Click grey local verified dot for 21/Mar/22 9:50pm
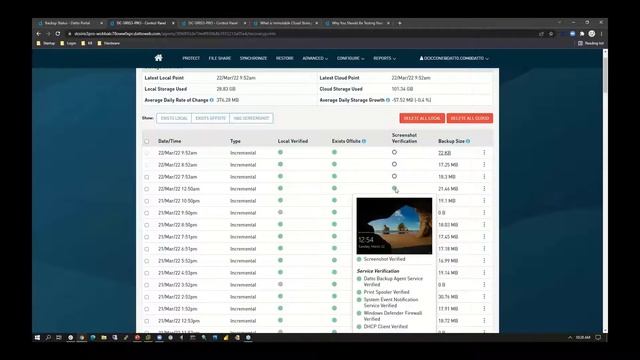640x360 pixels. pos(280,212)
